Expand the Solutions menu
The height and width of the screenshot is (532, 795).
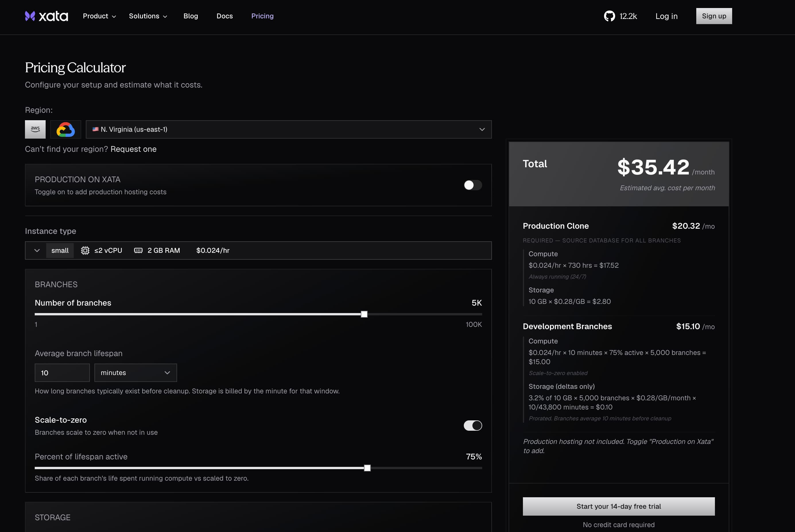148,16
